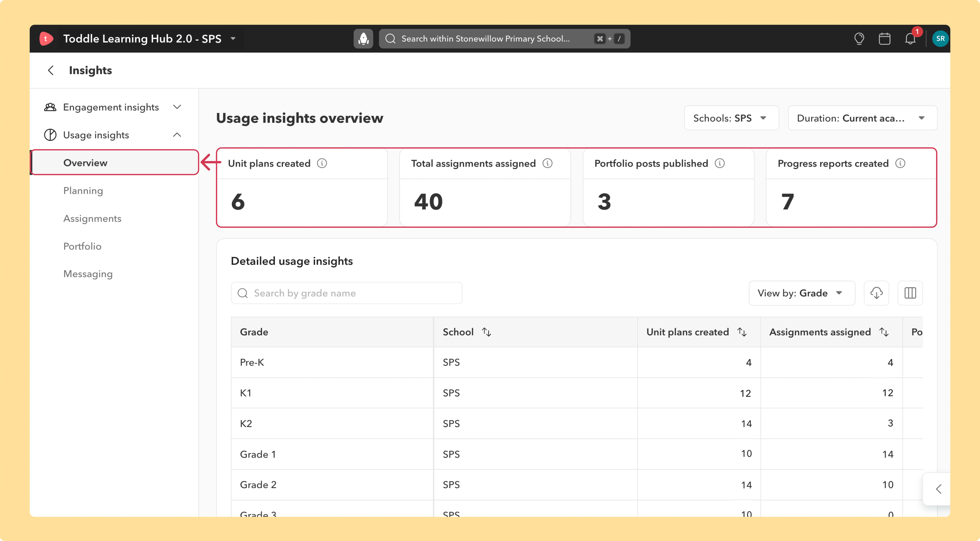Screen dimensions: 980x541
Task: Open Messaging usage insights
Action: pyautogui.click(x=88, y=274)
